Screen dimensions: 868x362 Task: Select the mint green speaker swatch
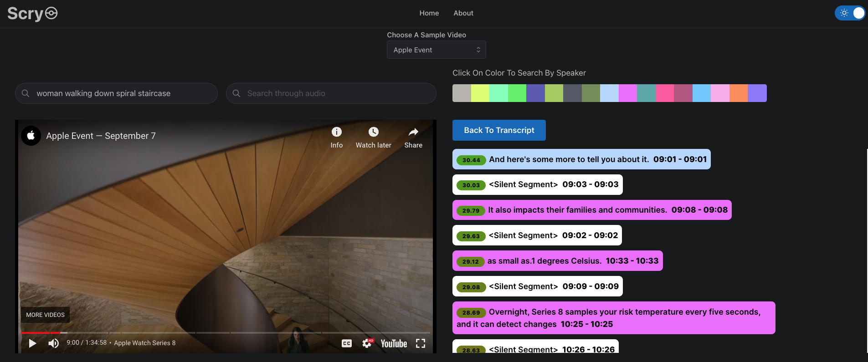[x=498, y=93]
